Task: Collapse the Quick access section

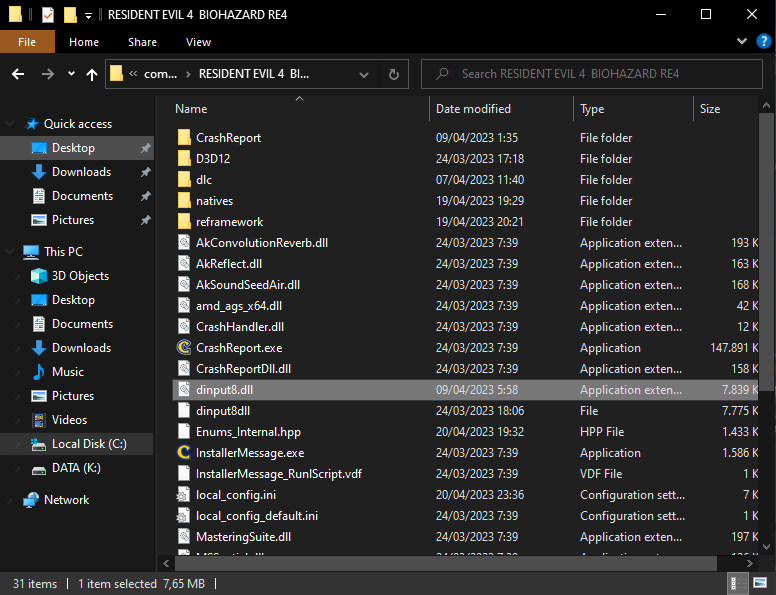Action: pyautogui.click(x=10, y=124)
